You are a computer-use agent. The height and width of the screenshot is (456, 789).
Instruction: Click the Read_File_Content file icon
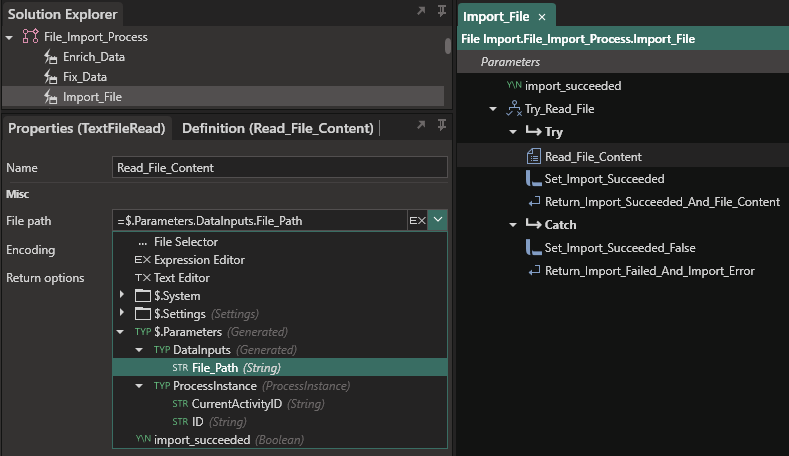533,157
